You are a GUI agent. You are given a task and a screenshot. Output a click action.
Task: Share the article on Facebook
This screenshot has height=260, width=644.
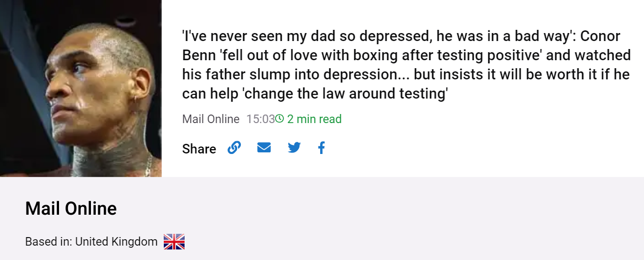coord(321,148)
